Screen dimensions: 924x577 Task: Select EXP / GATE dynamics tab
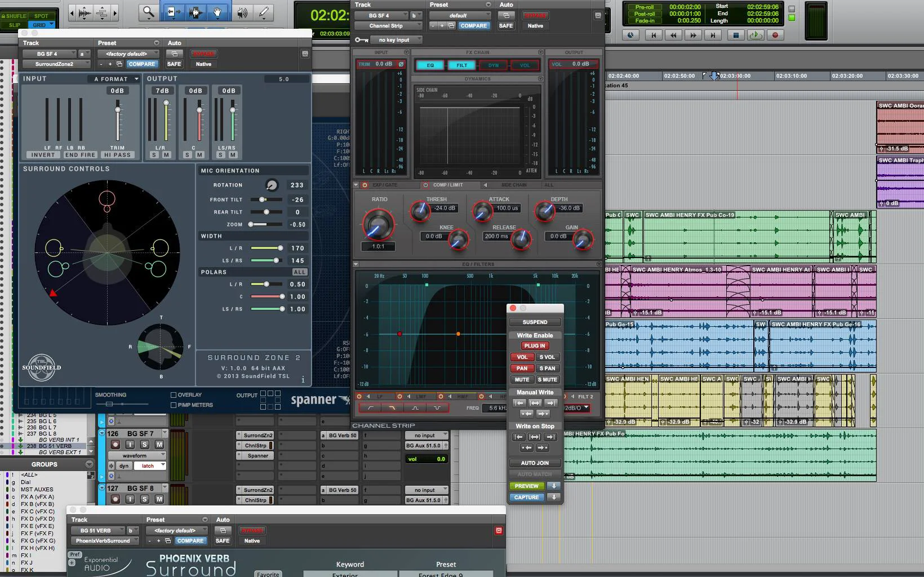(384, 185)
